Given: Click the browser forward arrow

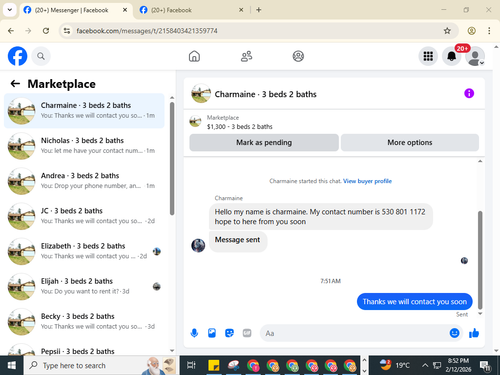Looking at the screenshot, I should [x=28, y=31].
